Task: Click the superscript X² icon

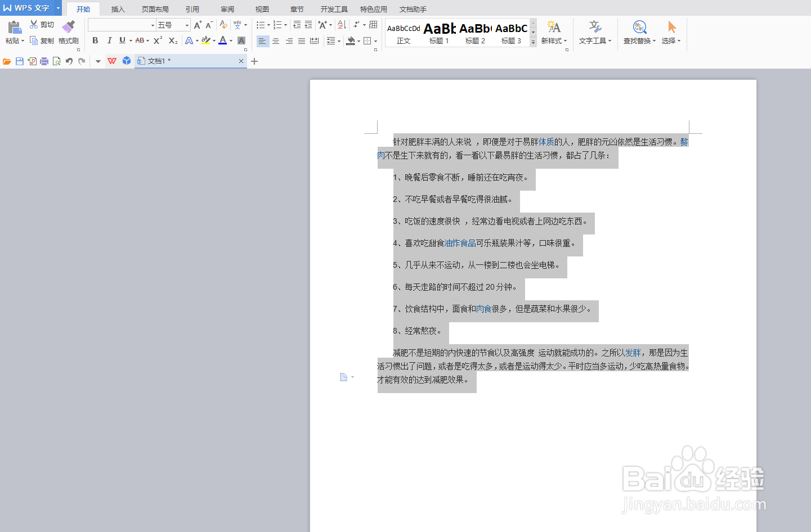Action: pyautogui.click(x=156, y=40)
